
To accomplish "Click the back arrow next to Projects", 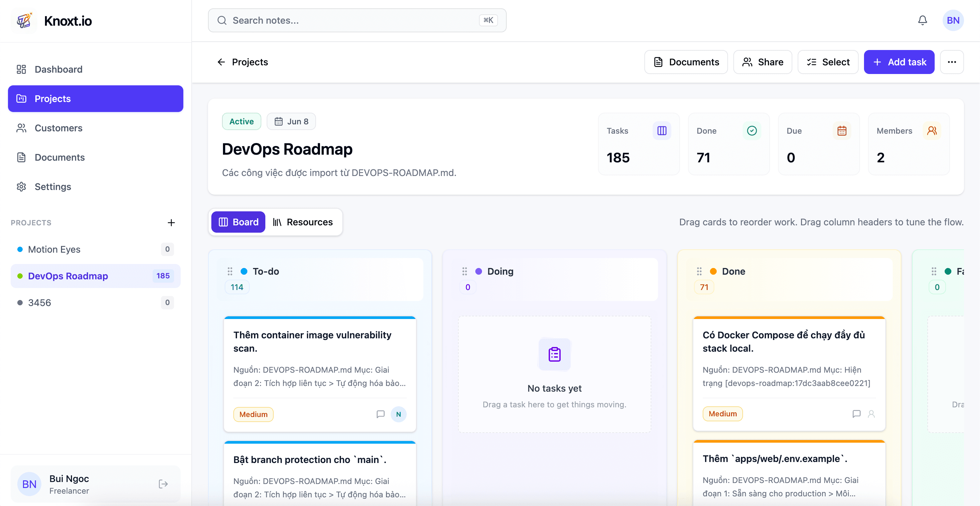I will click(x=221, y=62).
